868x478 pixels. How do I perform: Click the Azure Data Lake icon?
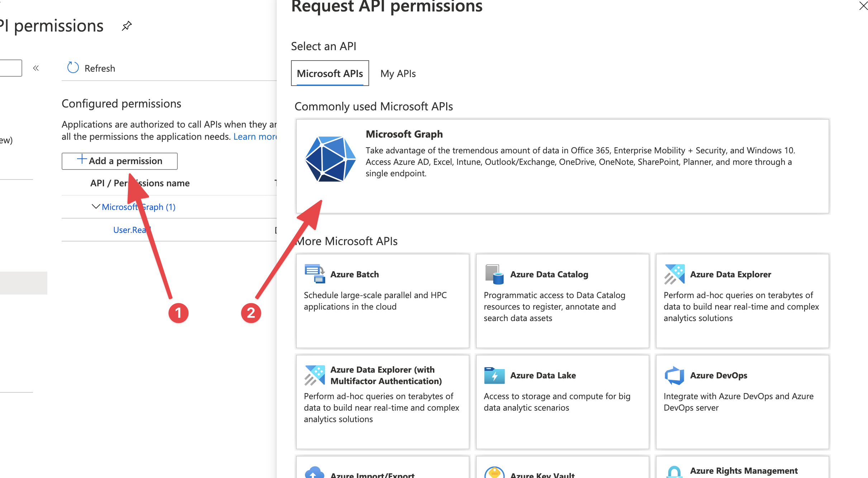point(494,375)
